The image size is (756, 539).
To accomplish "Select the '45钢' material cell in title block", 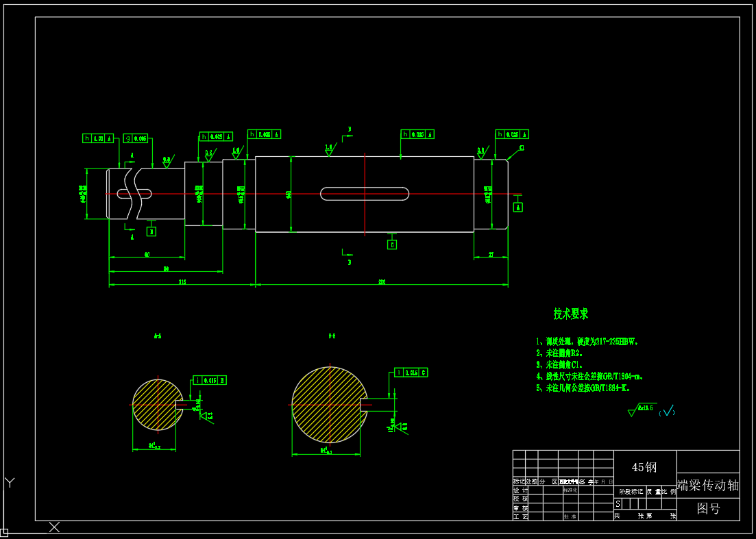I will click(644, 467).
